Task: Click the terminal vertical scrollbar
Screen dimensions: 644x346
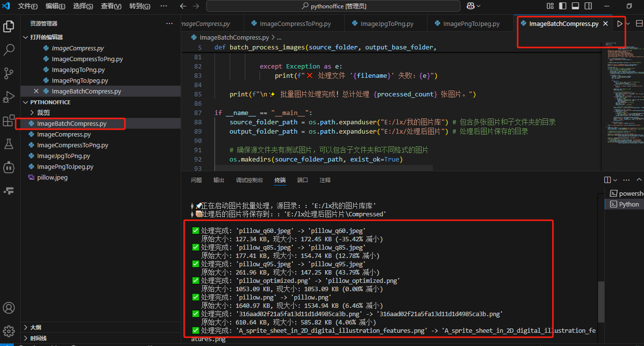Action: pyautogui.click(x=601, y=301)
